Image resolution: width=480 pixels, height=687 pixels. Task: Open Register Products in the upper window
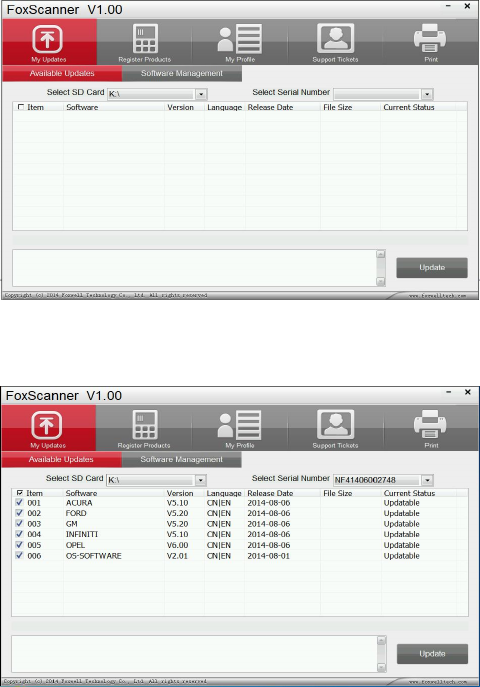pos(145,42)
